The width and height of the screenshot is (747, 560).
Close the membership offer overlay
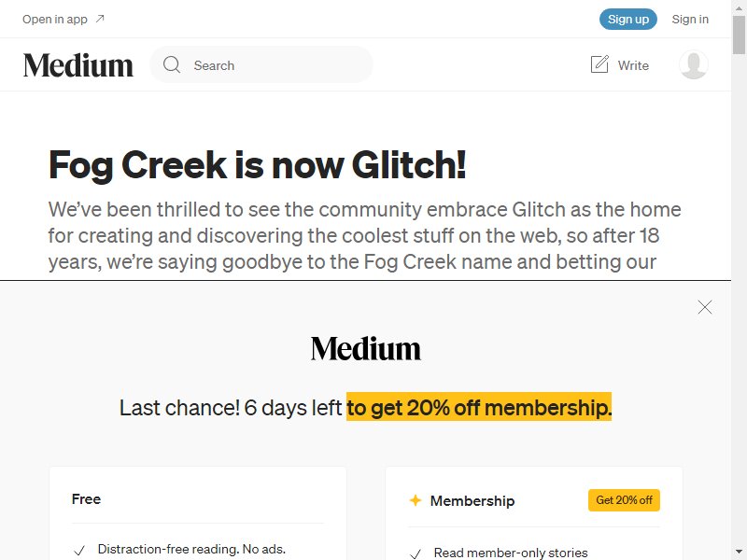click(x=705, y=307)
